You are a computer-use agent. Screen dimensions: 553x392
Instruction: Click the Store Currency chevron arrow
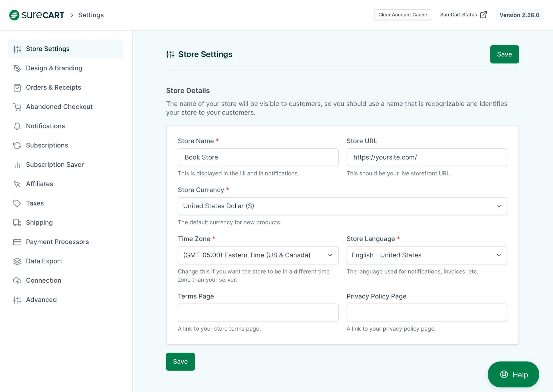point(499,206)
